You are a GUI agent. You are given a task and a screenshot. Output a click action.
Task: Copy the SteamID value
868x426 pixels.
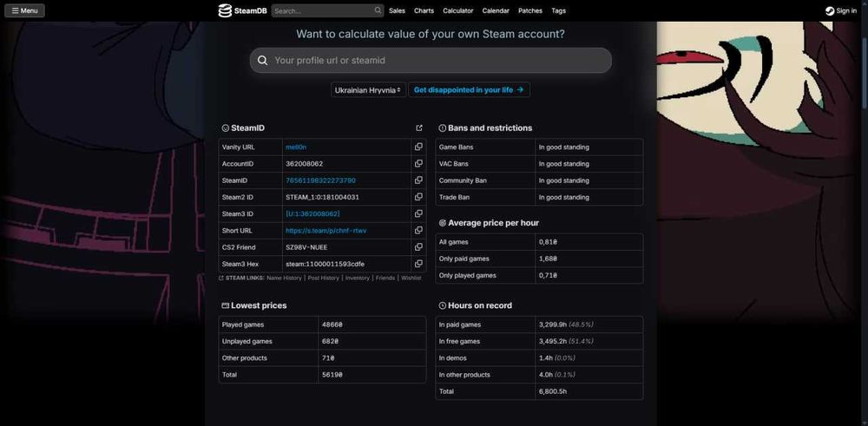[418, 180]
